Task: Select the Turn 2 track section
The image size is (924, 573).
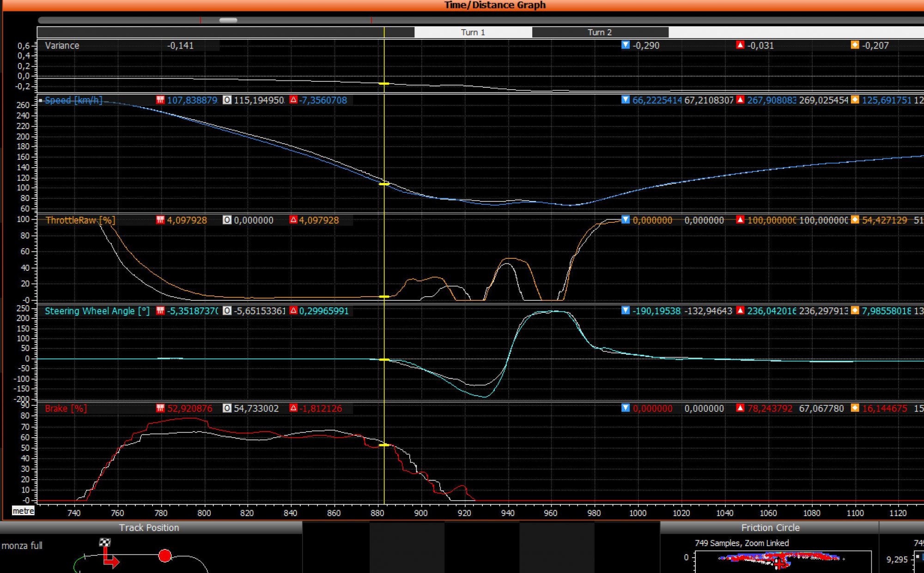Action: (600, 32)
